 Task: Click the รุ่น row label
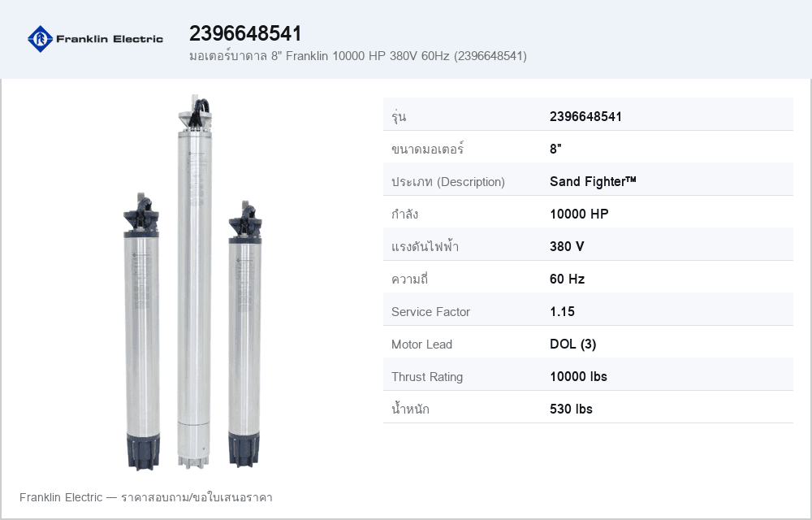click(399, 116)
